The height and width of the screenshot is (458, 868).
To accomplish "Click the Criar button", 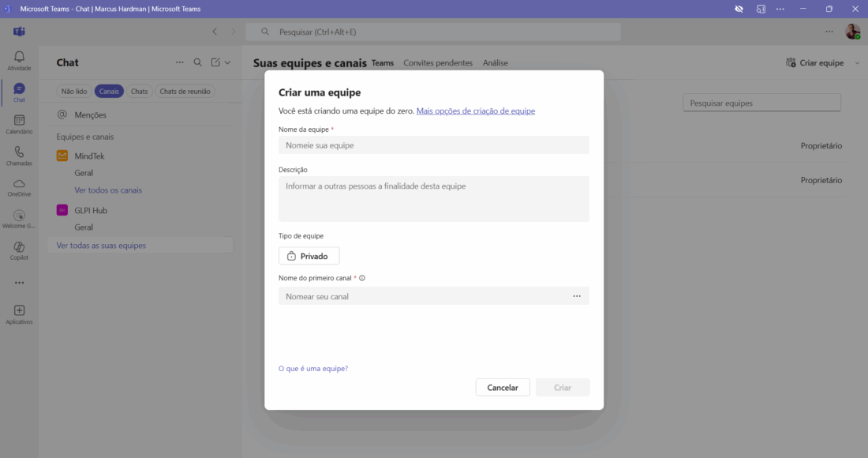I will [563, 387].
